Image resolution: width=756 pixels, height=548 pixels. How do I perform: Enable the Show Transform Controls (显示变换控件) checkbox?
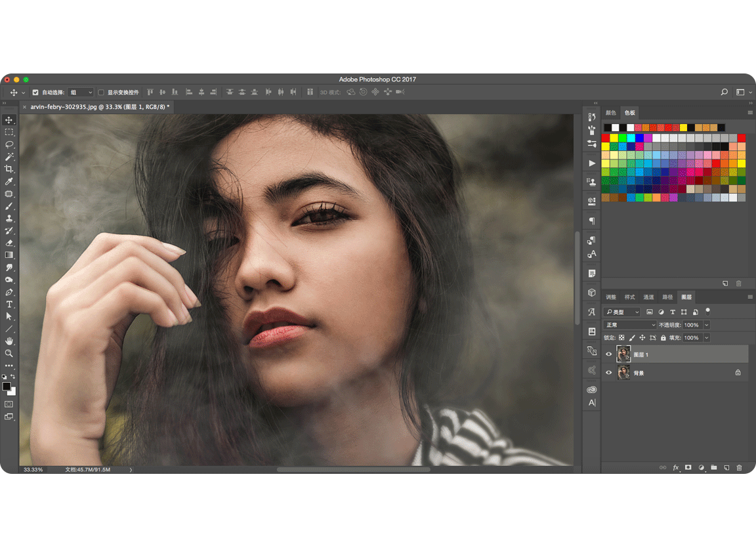coord(101,92)
